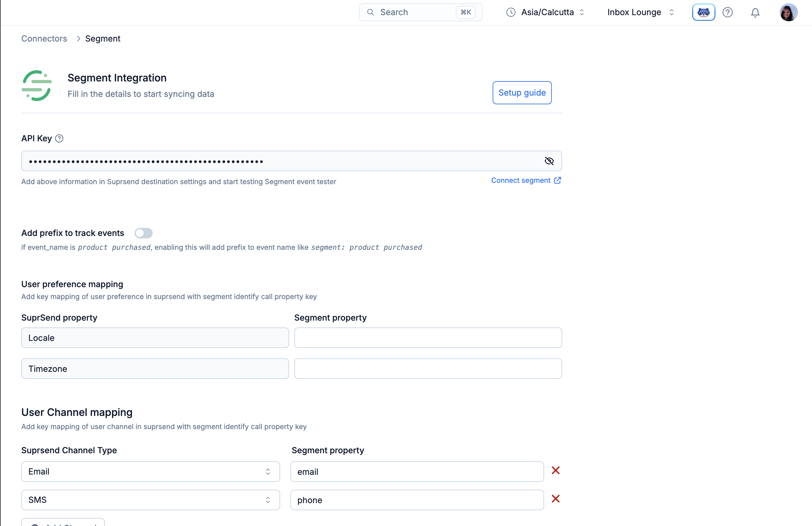Open the Setup guide

pos(522,93)
